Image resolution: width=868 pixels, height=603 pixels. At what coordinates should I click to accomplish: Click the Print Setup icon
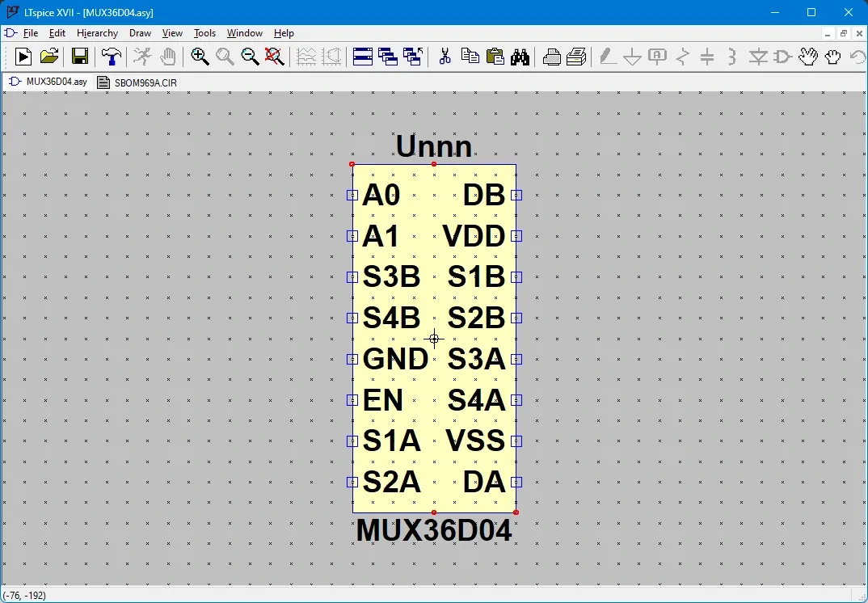coord(551,57)
